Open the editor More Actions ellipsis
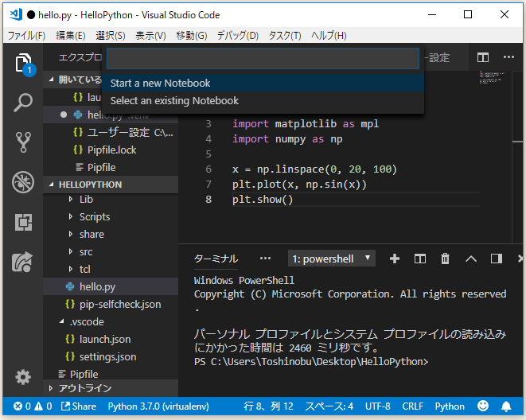Image resolution: width=526 pixels, height=420 pixels. click(x=508, y=57)
